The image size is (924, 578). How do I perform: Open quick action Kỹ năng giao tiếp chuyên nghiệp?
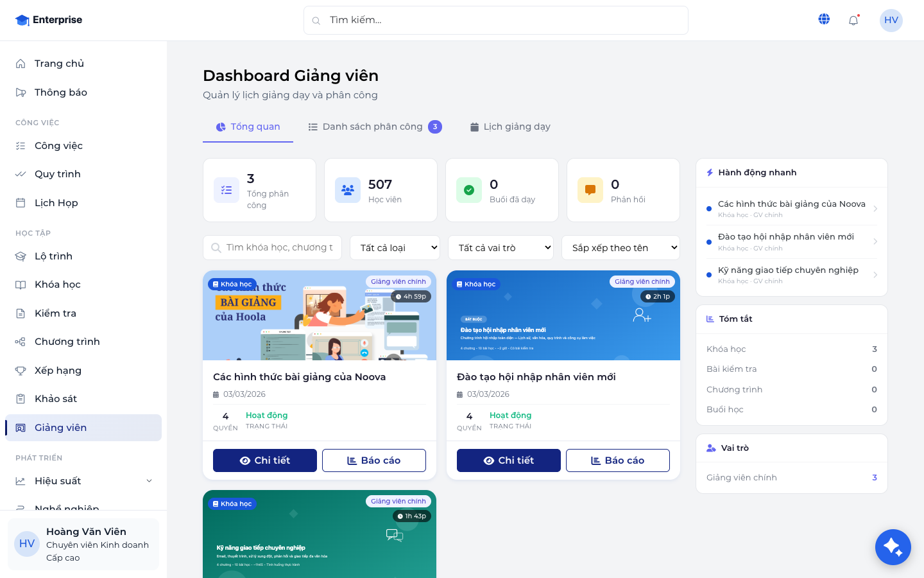coord(792,275)
